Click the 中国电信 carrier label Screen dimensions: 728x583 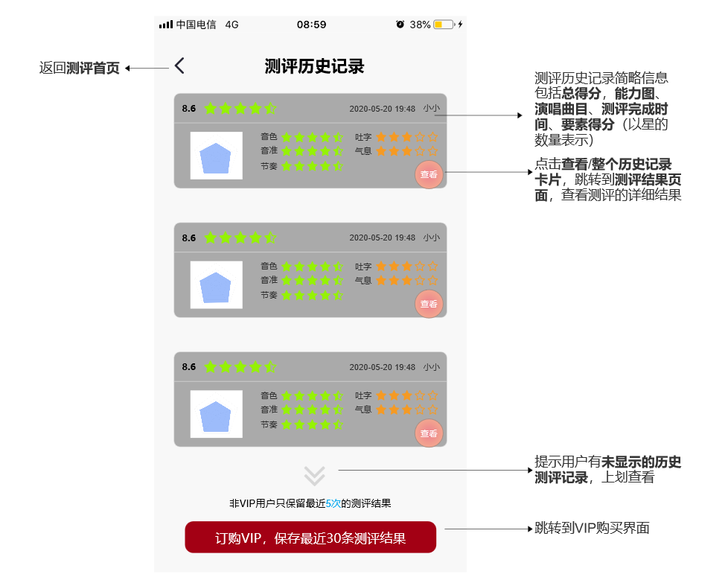coord(196,25)
